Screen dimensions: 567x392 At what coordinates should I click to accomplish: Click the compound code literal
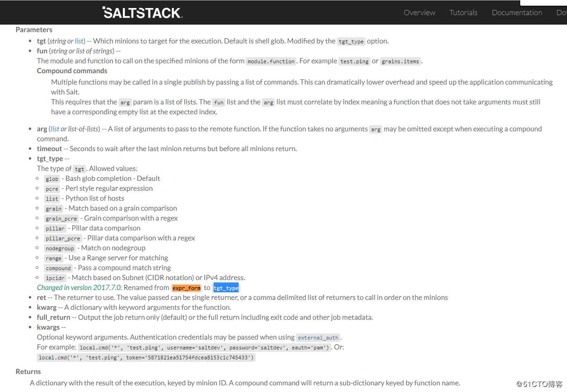58,268
